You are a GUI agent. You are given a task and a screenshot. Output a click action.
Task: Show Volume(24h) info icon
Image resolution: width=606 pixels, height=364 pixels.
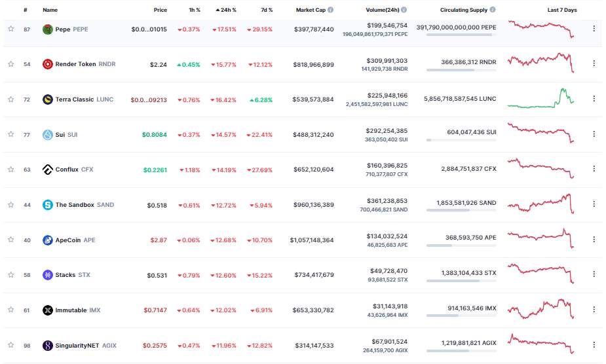(404, 10)
